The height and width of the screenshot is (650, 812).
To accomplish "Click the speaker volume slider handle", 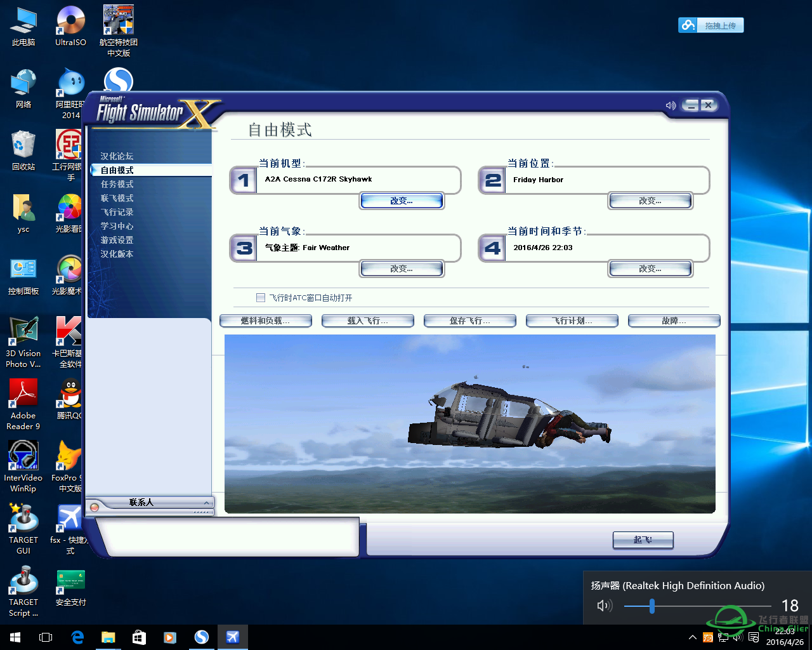I will pyautogui.click(x=652, y=606).
